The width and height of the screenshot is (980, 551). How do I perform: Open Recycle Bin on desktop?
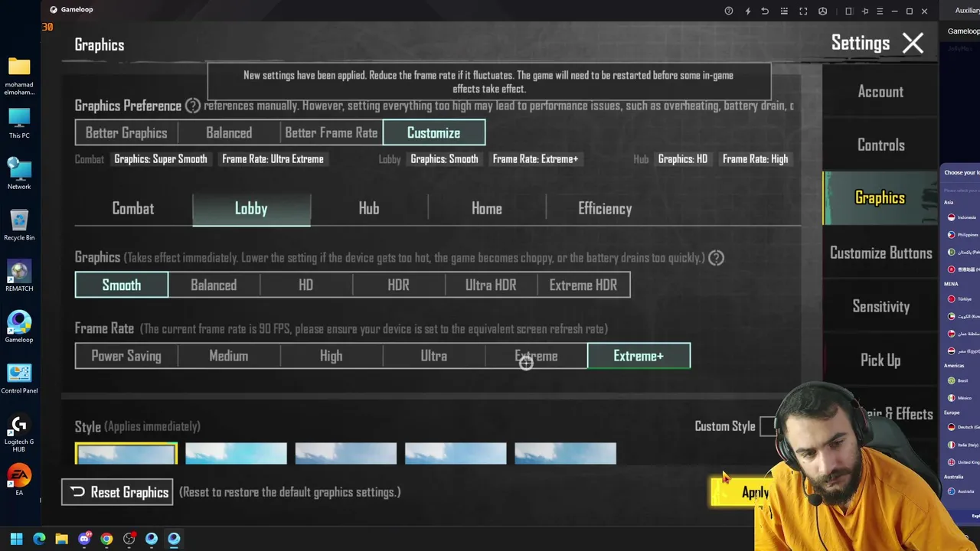click(19, 225)
